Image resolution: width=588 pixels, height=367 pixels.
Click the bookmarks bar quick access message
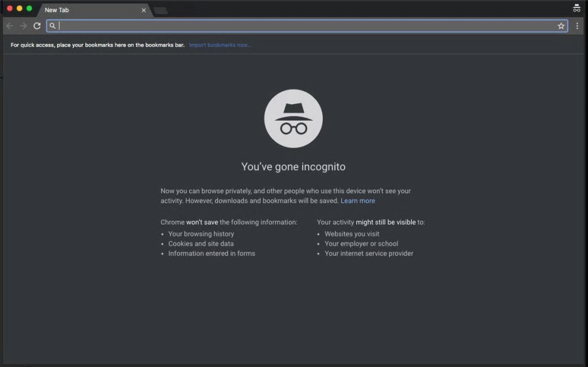pyautogui.click(x=97, y=45)
